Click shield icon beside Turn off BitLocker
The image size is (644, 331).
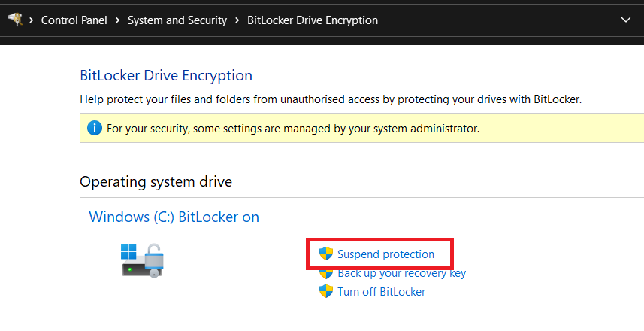pyautogui.click(x=326, y=291)
